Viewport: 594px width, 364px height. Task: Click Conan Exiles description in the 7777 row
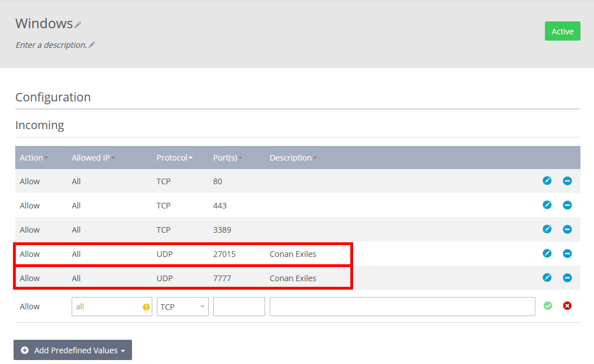pos(293,278)
